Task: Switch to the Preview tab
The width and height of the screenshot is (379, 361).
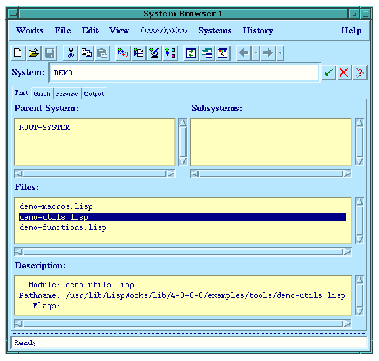Action: [x=67, y=94]
